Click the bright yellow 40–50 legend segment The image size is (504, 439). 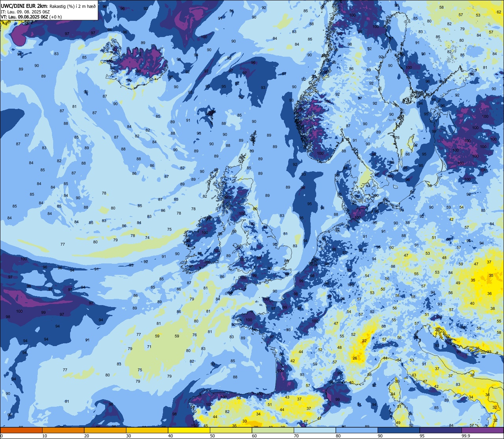coord(189,430)
